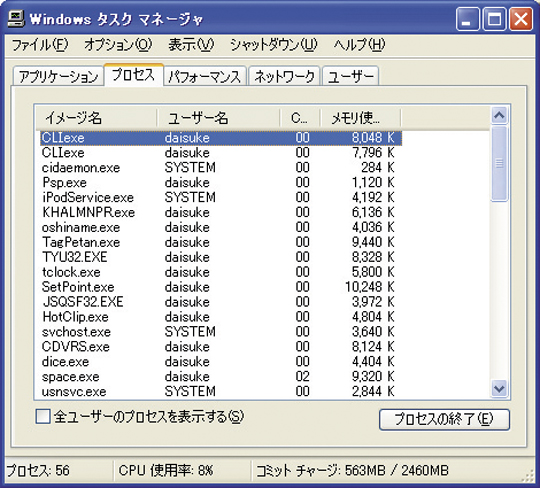Select the space.exe process row
Screen dimensions: 540x488
(x=221, y=376)
